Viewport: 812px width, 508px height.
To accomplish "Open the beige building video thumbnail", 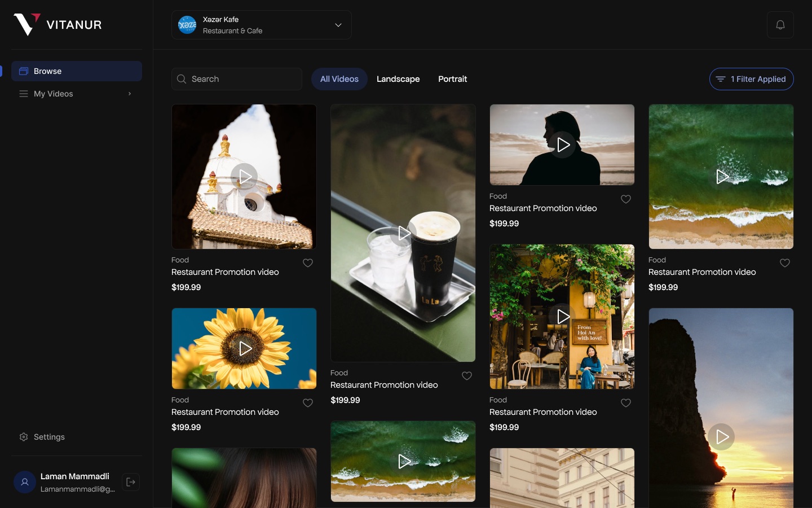I will 562,478.
